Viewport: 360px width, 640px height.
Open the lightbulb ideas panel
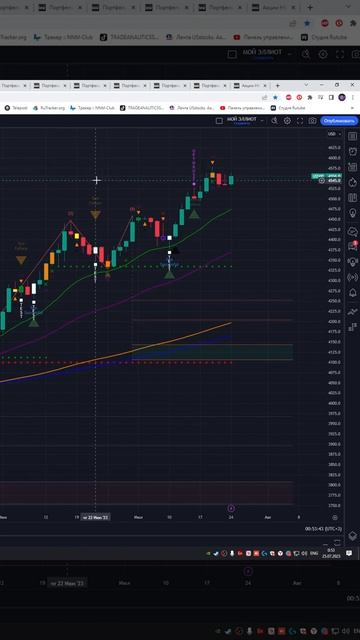(x=353, y=213)
